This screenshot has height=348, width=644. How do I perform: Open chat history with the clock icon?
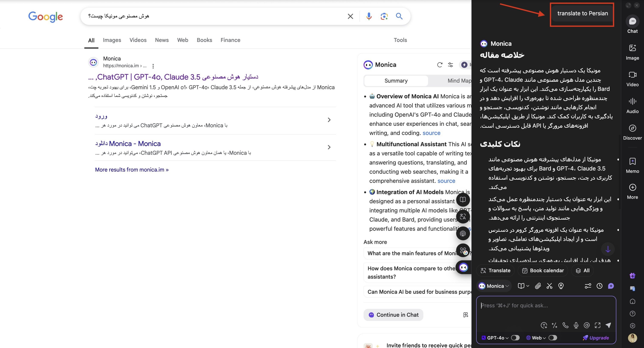point(599,286)
